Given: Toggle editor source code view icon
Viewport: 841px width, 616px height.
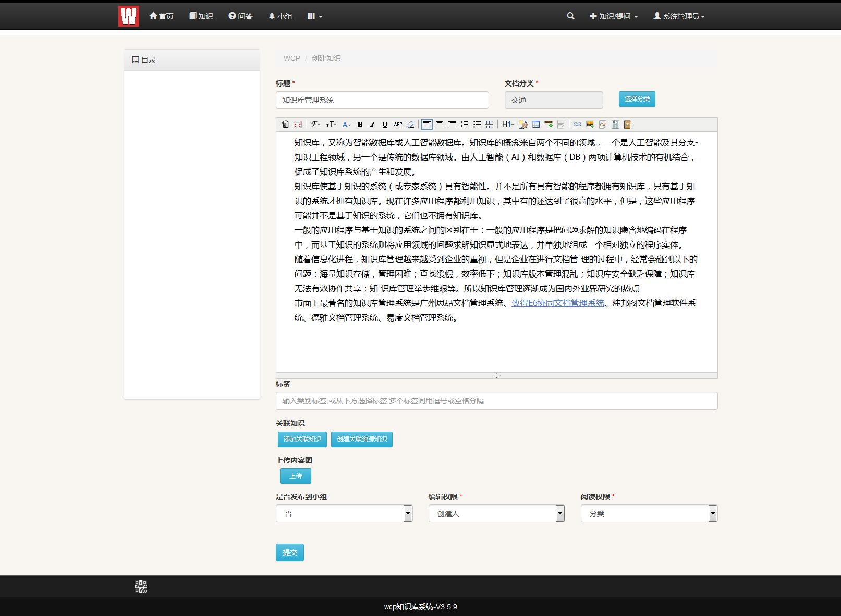Looking at the screenshot, I should pyautogui.click(x=285, y=125).
